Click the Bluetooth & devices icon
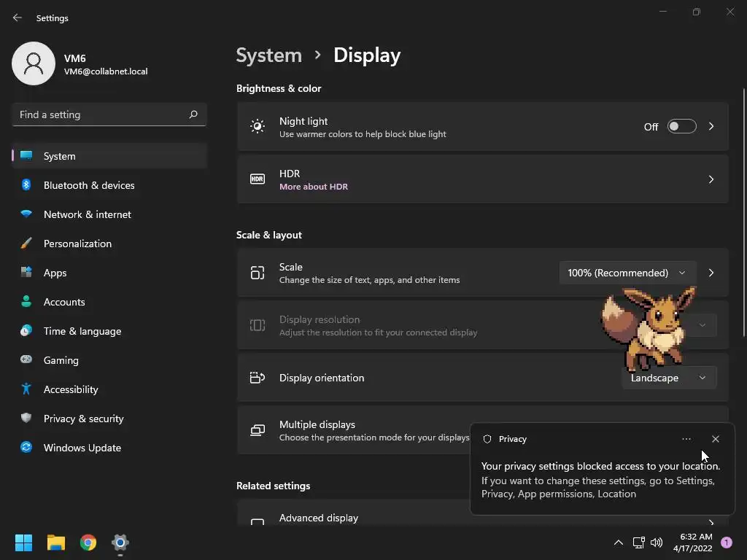The image size is (747, 560). pos(26,185)
